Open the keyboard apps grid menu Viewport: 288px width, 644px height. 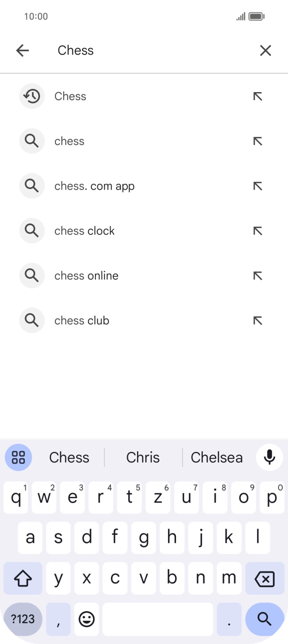[x=19, y=457]
